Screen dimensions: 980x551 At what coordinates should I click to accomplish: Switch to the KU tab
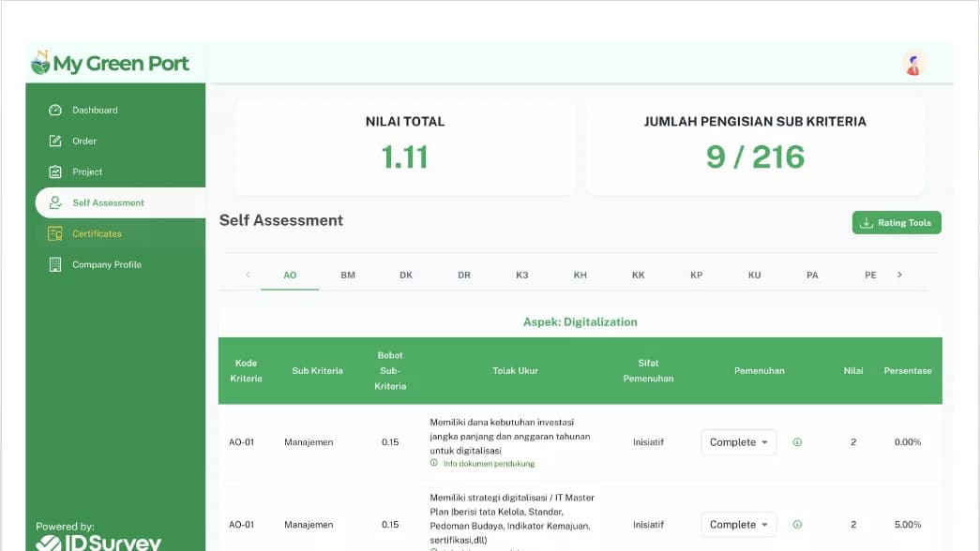tap(754, 275)
